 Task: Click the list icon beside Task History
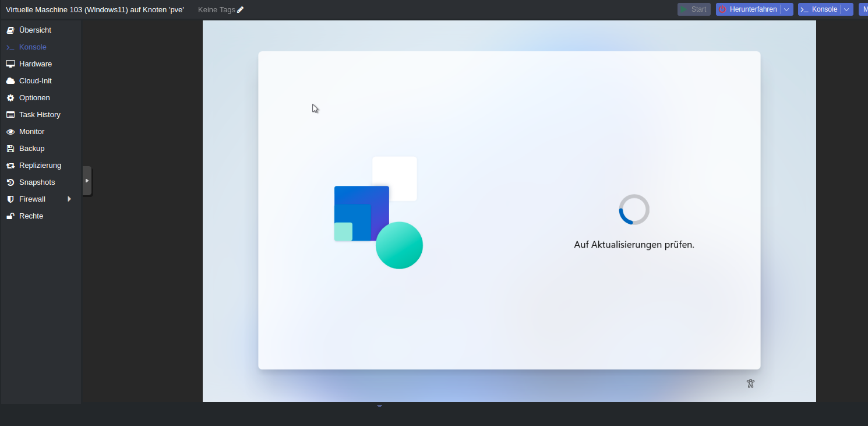(x=10, y=114)
